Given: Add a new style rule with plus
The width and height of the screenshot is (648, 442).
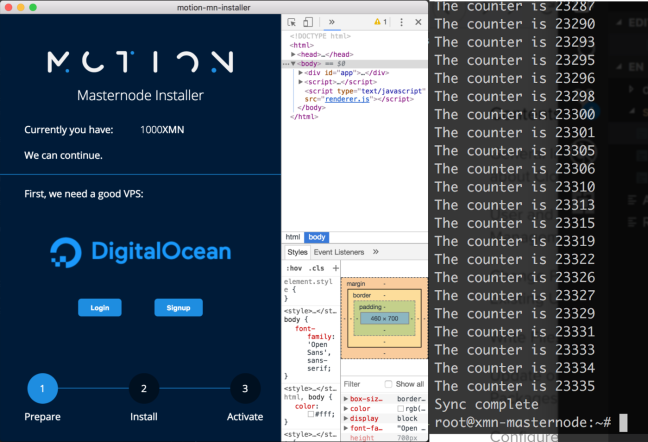Looking at the screenshot, I should pos(336,268).
